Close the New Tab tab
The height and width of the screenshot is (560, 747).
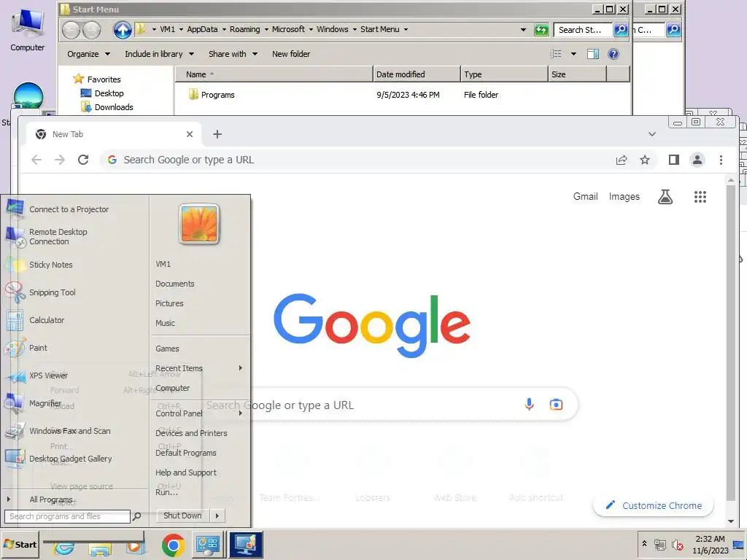pos(190,134)
